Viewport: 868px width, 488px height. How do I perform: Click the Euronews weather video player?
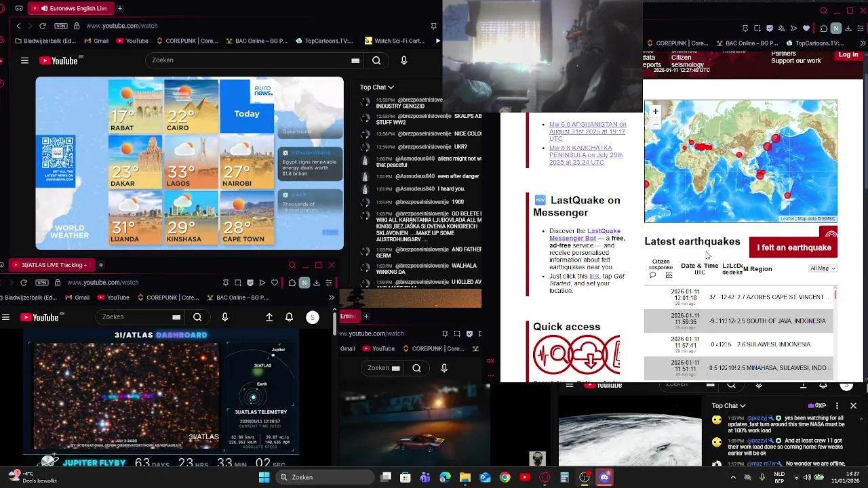190,163
